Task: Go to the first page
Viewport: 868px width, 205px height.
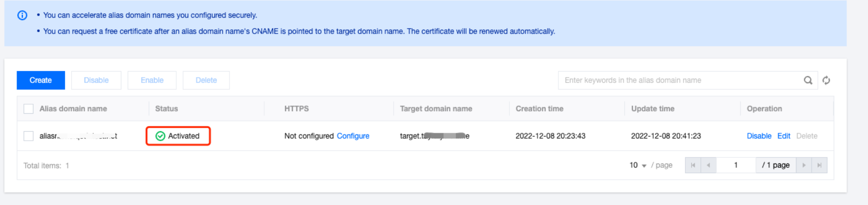Action: pos(693,165)
